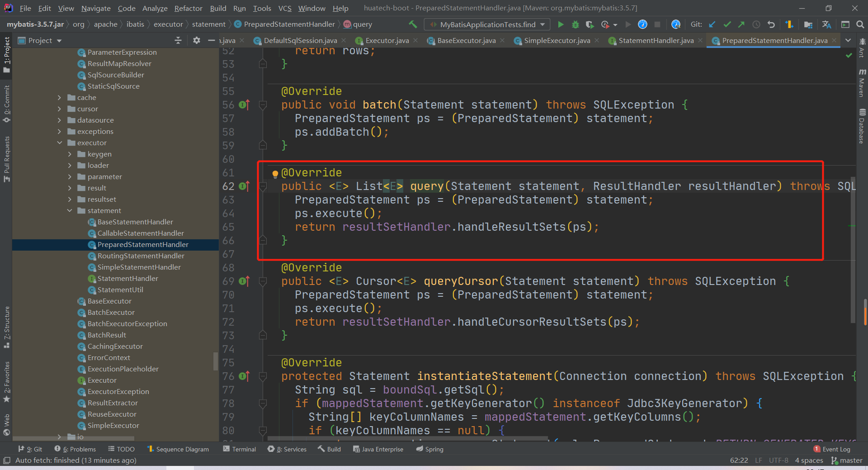The image size is (868, 470).
Task: Open the Translate icon in toolbar
Action: (827, 24)
